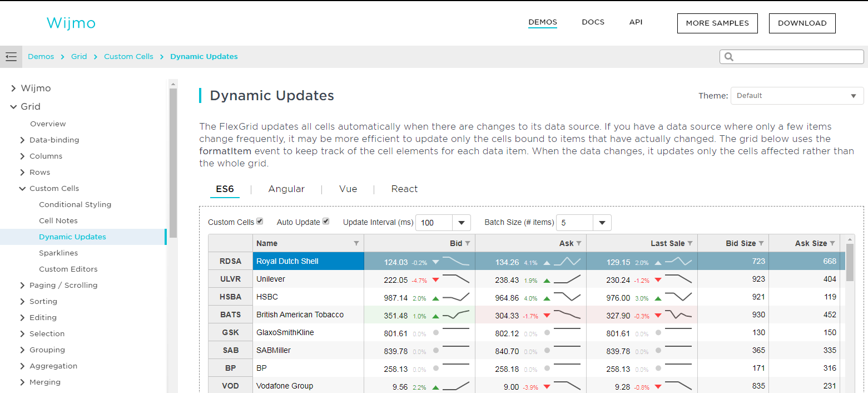Click the Ask column filter icon
Image resolution: width=868 pixels, height=393 pixels.
click(x=579, y=243)
